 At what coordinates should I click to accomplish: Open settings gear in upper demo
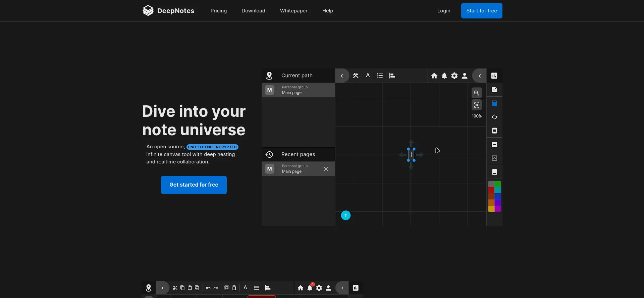[454, 76]
